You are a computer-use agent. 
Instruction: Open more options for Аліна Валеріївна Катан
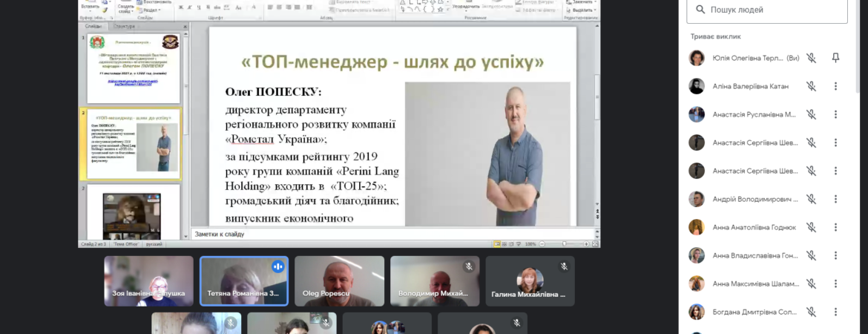click(x=835, y=86)
